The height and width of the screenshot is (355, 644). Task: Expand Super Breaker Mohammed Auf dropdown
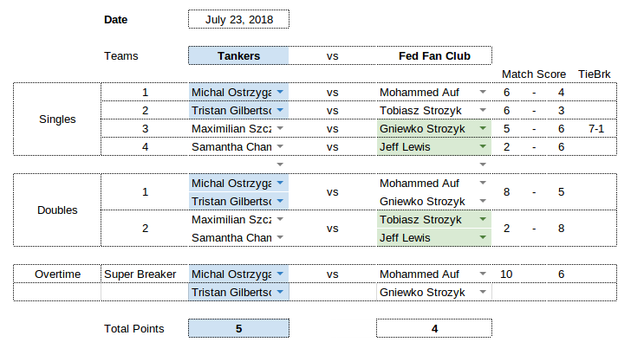pos(483,274)
